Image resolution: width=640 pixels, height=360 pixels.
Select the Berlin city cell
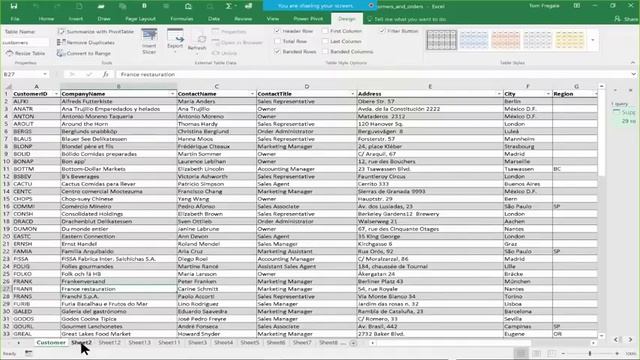click(x=528, y=101)
